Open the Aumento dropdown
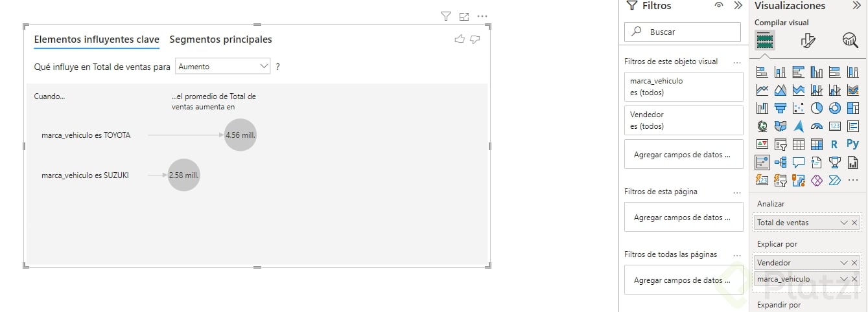The image size is (868, 312). pos(223,66)
